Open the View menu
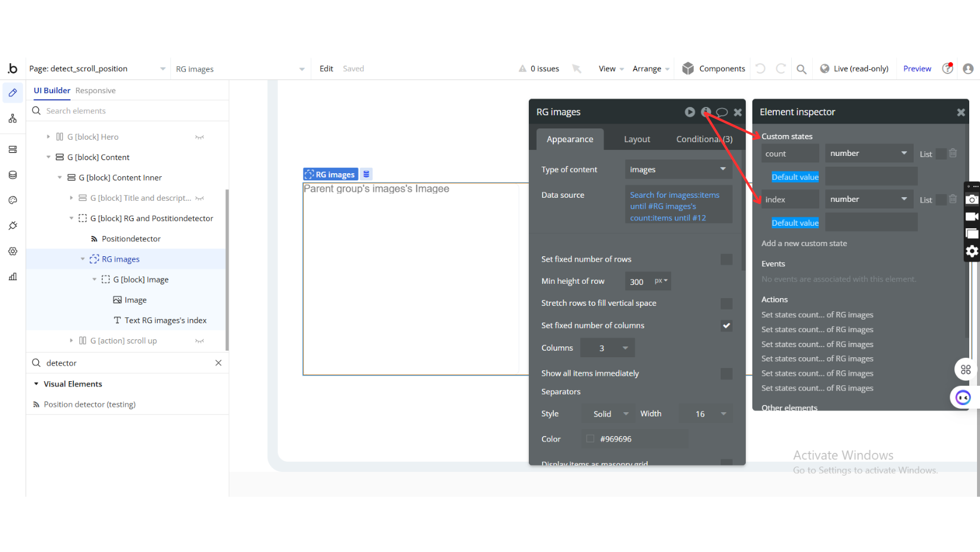980x552 pixels. [611, 69]
